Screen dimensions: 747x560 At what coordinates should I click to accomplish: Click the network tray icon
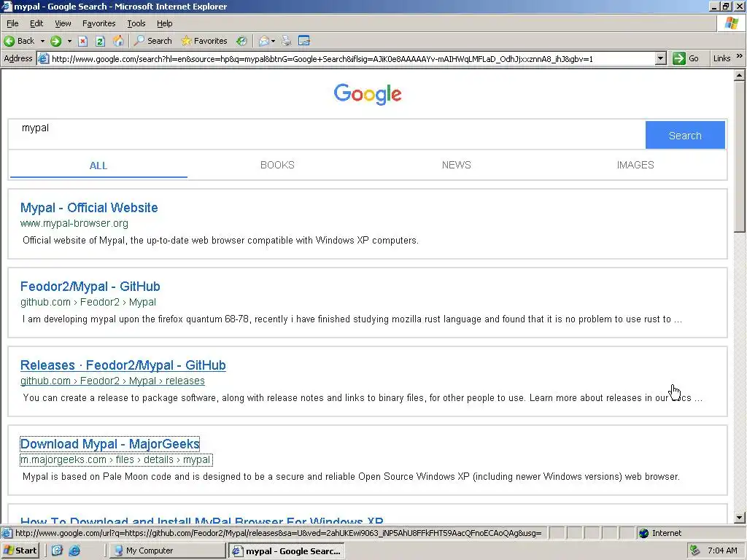click(x=695, y=551)
